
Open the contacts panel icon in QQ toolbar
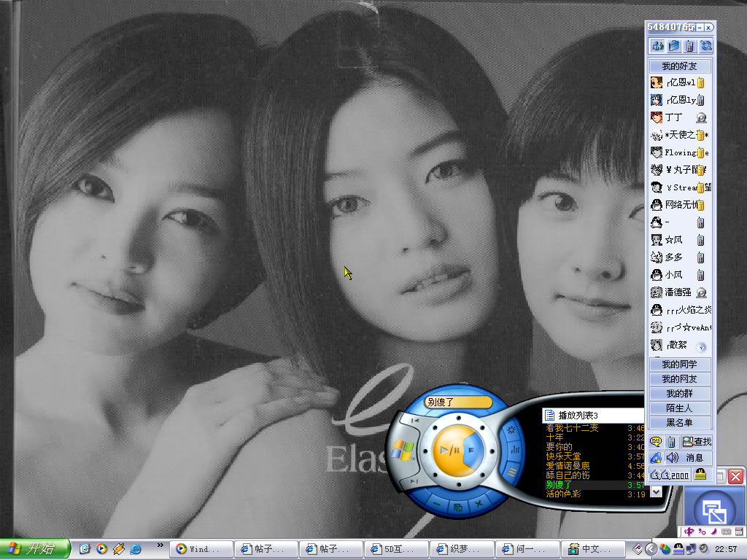[658, 46]
